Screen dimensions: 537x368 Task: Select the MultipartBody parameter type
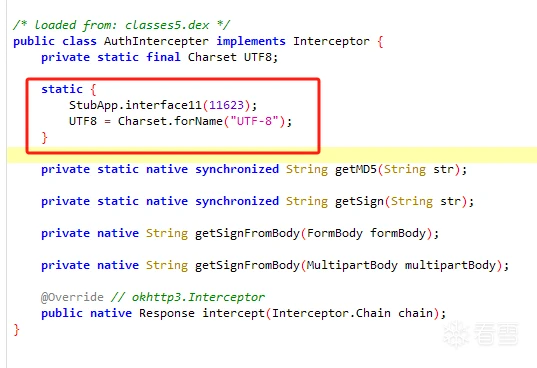[352, 265]
